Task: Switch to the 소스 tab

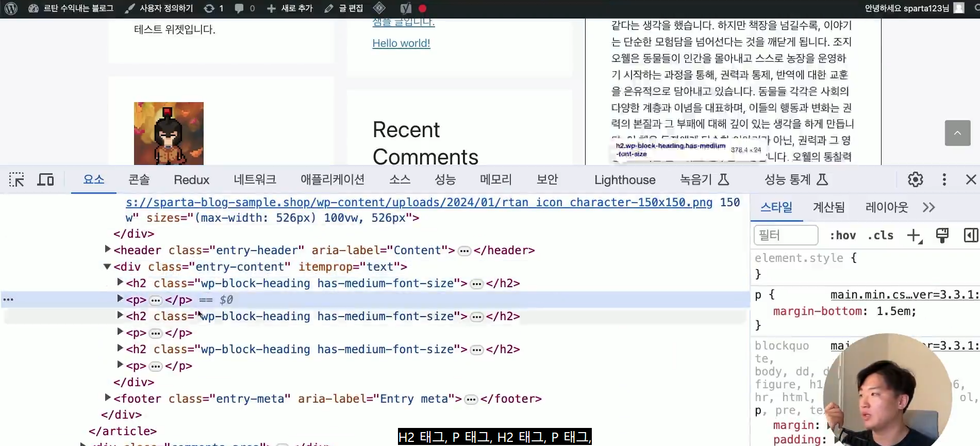Action: coord(400,179)
